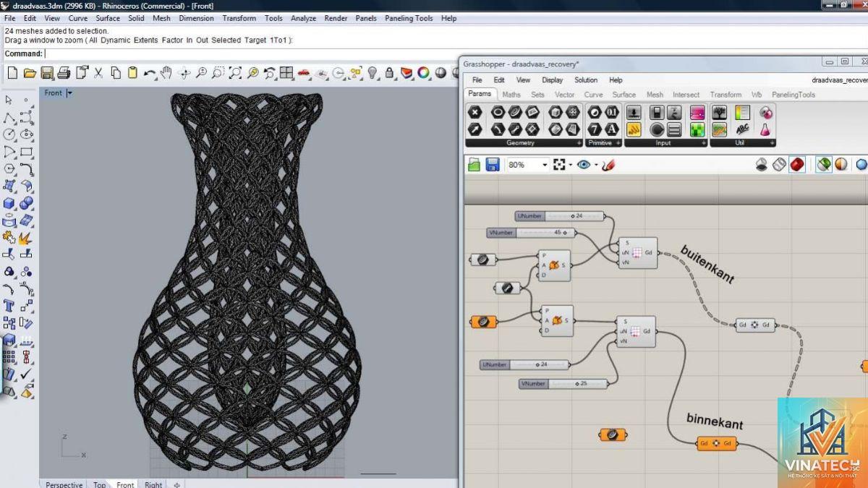Click the checkmark Check objects icon
This screenshot has height=488, width=868.
[26, 374]
